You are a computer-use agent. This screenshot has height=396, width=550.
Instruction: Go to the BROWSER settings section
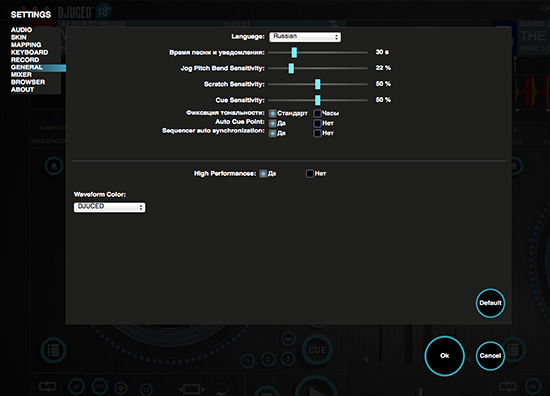[28, 82]
